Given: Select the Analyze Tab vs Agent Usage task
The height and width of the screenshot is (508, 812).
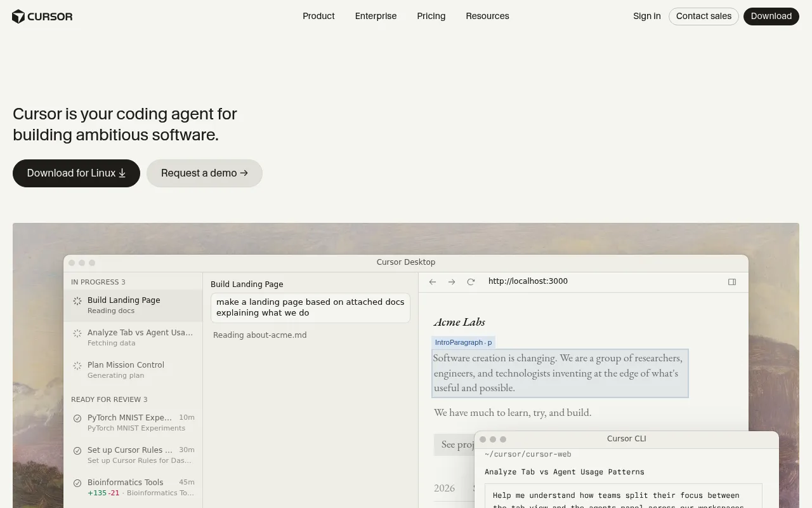Looking at the screenshot, I should 133,338.
